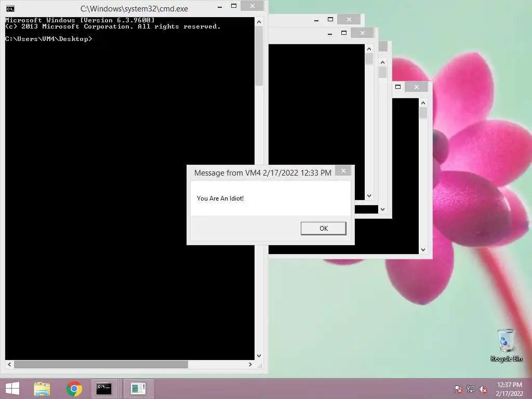Screen dimensions: 532x399
Task: Click the cmd.exe horizontal scrollbar thumb
Action: (101, 364)
